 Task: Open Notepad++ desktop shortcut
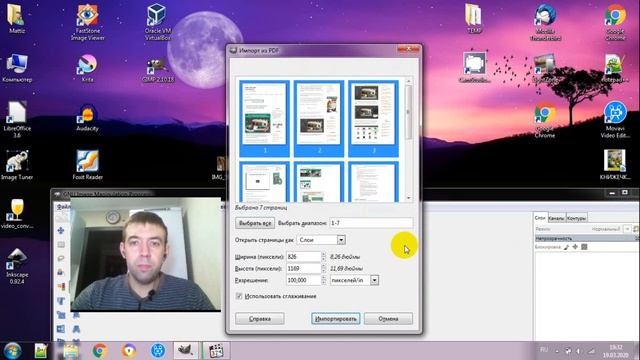(615, 68)
